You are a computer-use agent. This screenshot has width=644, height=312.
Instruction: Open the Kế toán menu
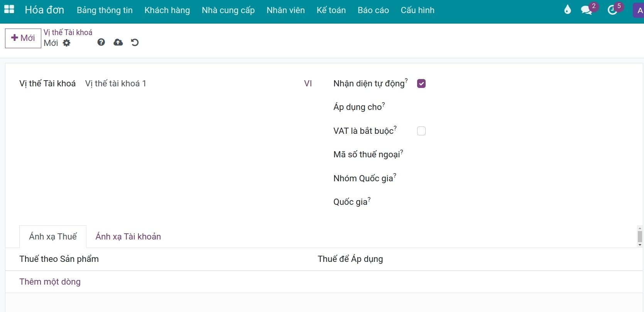331,10
